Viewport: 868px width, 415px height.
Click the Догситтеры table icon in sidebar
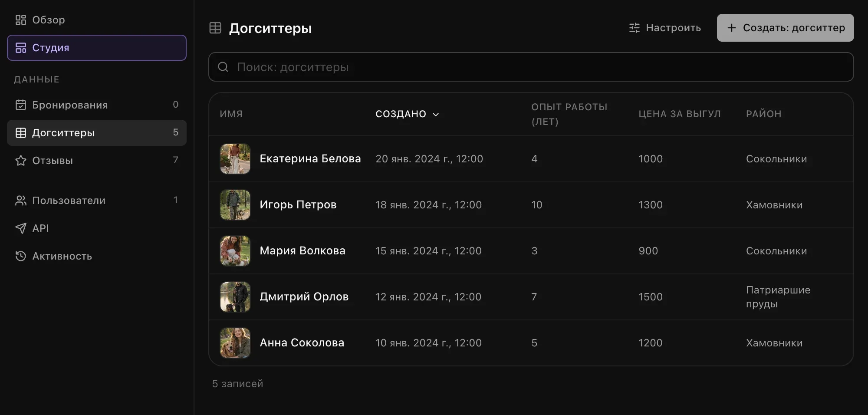tap(21, 133)
